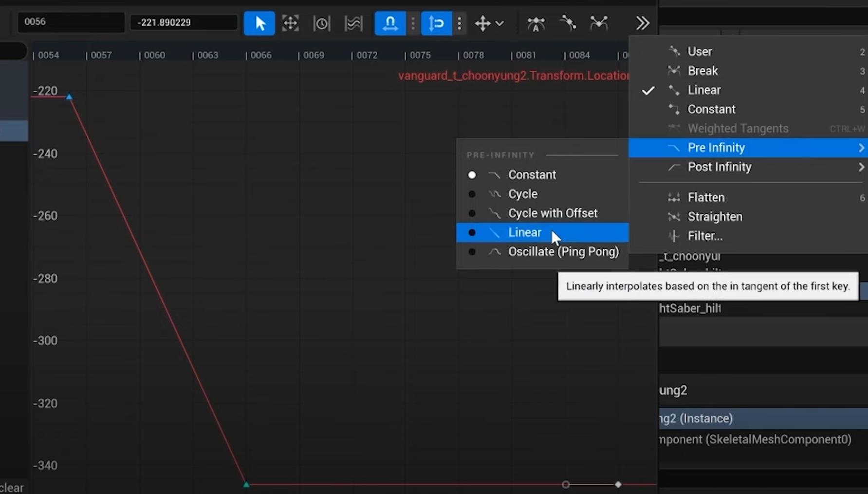Screen dimensions: 868x494
Task: Activate the transform keys tool
Action: tap(290, 23)
